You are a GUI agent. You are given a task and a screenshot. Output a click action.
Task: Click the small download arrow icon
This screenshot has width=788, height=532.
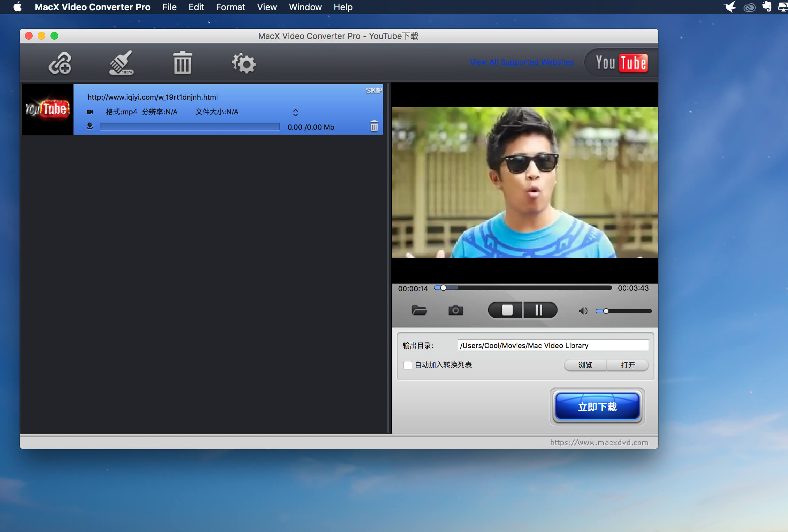[89, 126]
